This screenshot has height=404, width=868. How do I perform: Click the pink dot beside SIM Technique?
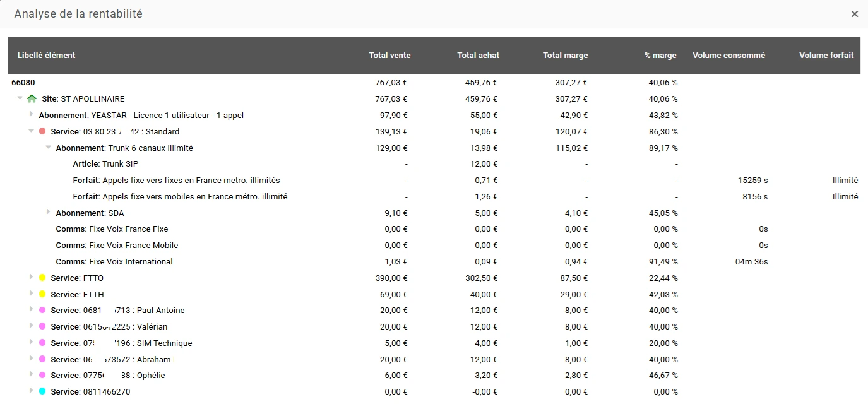42,343
